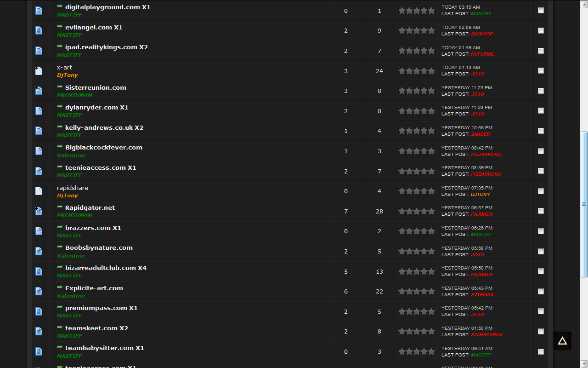This screenshot has height=368, width=588.
Task: Open last poster RUFURME profile
Action: pos(482,54)
